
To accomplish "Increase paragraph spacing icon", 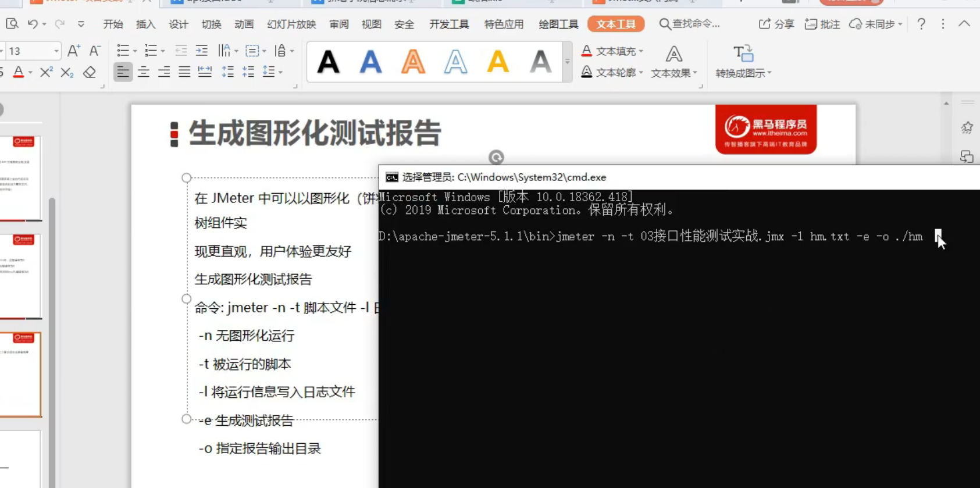I will pos(227,72).
